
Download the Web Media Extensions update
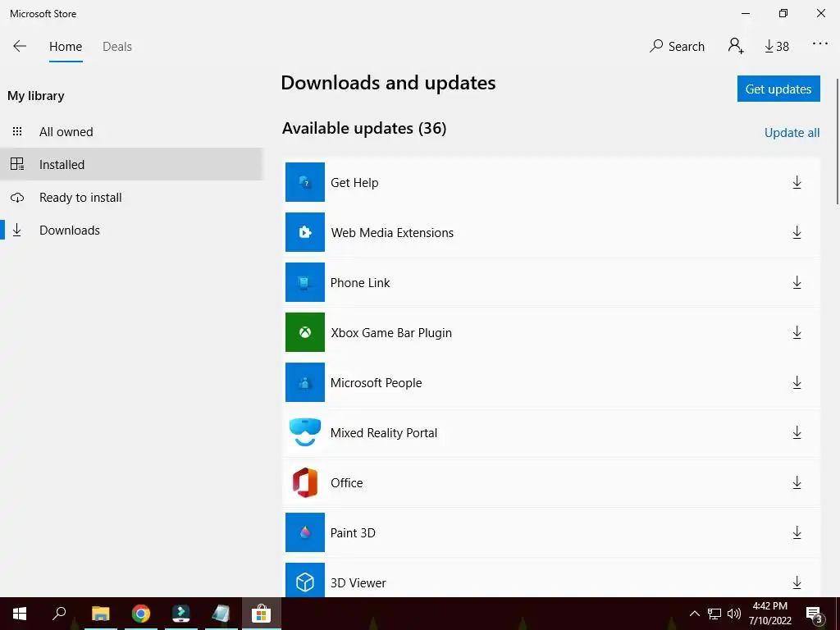(797, 232)
